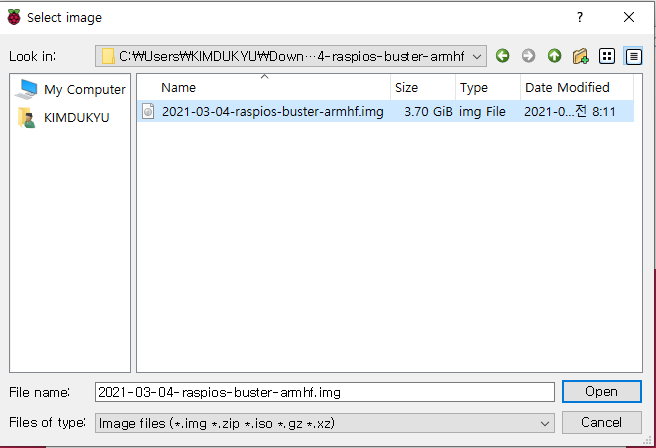
Task: Select KIMDUKYU in the sidebar
Action: (x=77, y=118)
